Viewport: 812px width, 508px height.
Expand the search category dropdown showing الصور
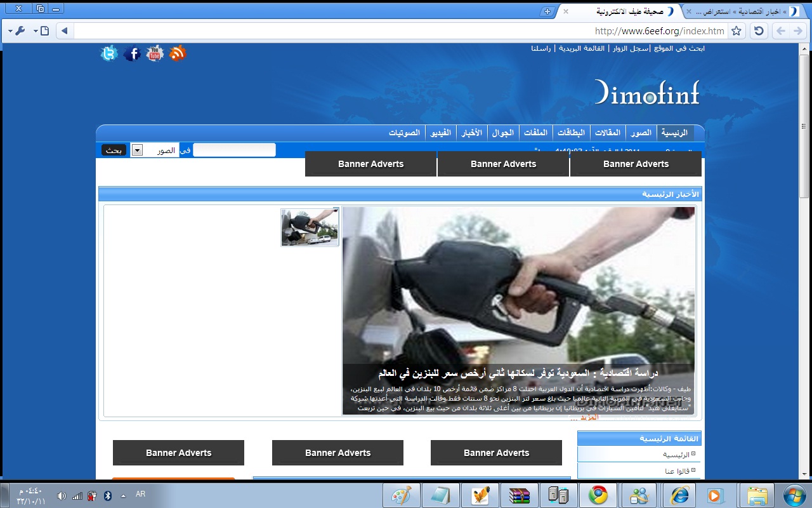pos(138,150)
